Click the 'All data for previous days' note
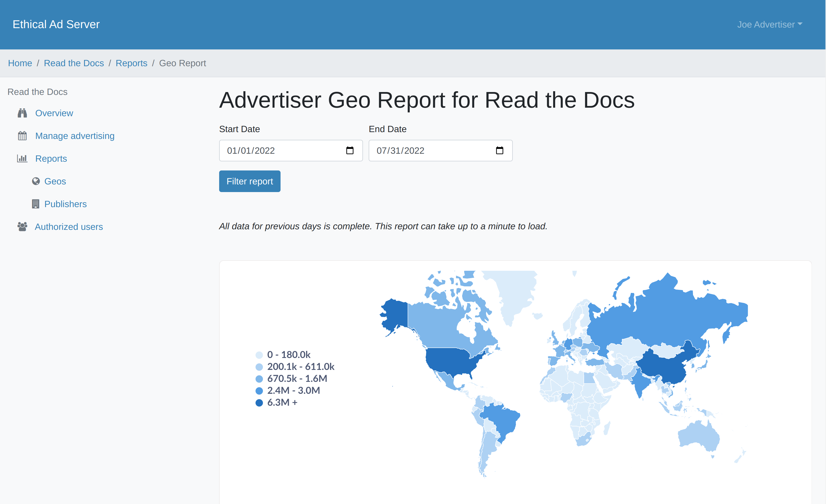The height and width of the screenshot is (504, 826). [x=383, y=226]
